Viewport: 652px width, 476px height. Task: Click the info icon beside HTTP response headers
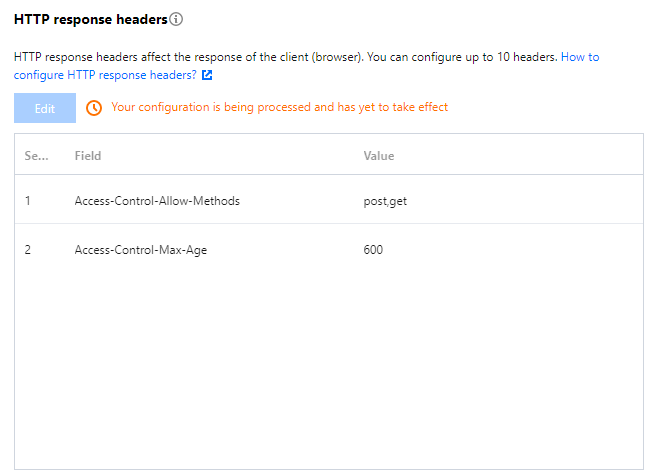click(176, 19)
